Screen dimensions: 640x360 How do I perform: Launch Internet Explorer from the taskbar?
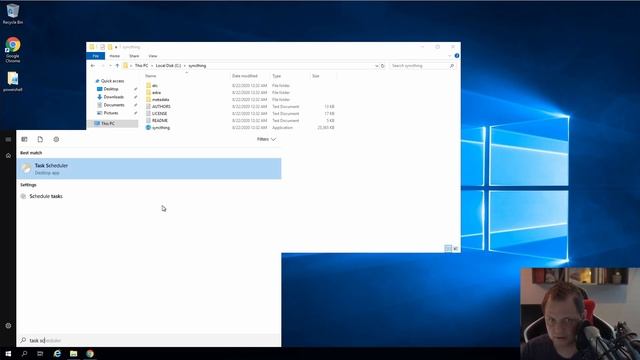click(x=57, y=353)
